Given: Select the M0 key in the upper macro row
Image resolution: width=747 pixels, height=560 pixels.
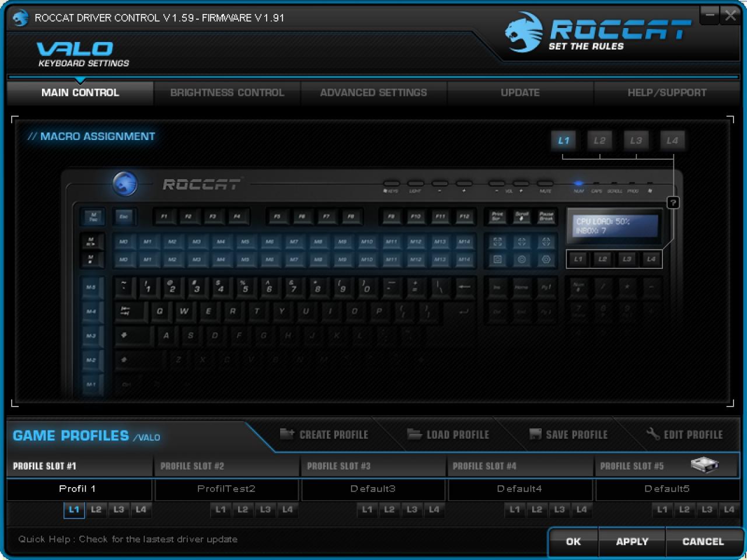Looking at the screenshot, I should point(124,242).
